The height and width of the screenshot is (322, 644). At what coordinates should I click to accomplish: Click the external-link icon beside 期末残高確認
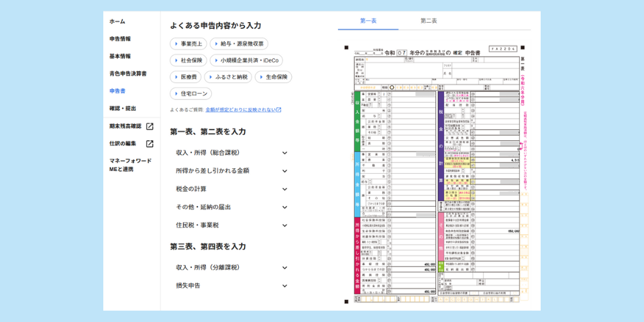(x=150, y=127)
